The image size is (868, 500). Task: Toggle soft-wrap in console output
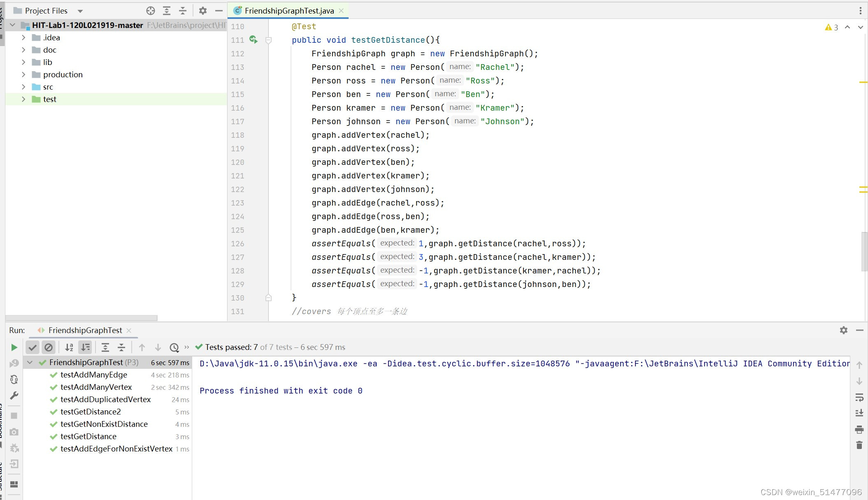[x=859, y=398]
